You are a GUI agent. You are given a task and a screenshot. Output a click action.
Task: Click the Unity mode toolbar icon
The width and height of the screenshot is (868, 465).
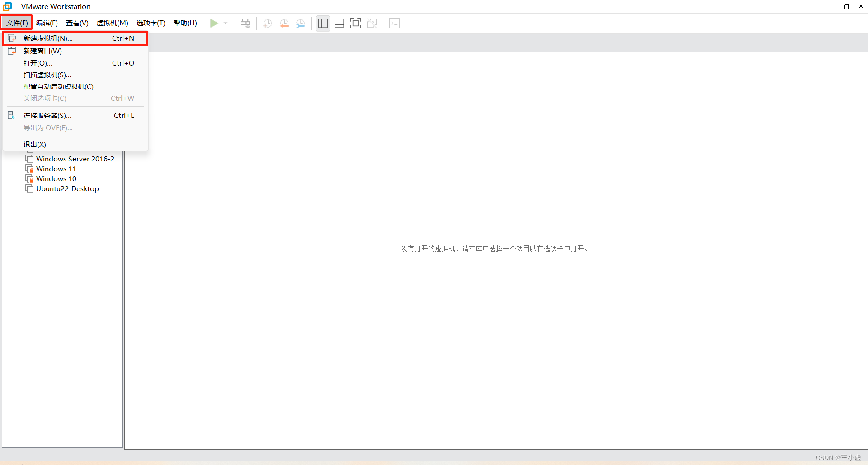pyautogui.click(x=372, y=23)
